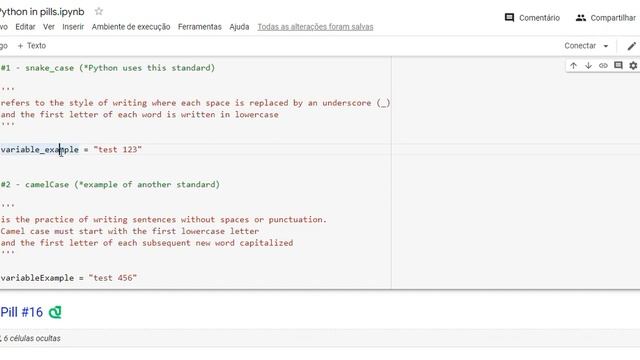Screen dimensions: 640x360
Task: Copy link to cell icon
Action: [x=603, y=66]
